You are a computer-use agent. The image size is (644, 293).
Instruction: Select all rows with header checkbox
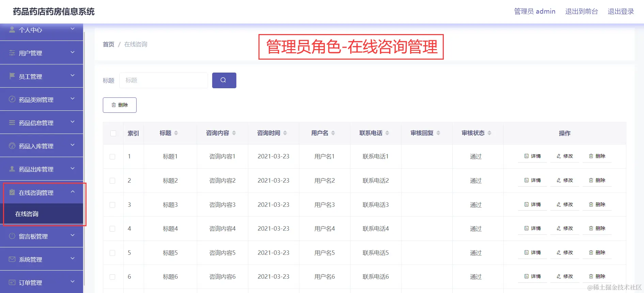[x=113, y=133]
